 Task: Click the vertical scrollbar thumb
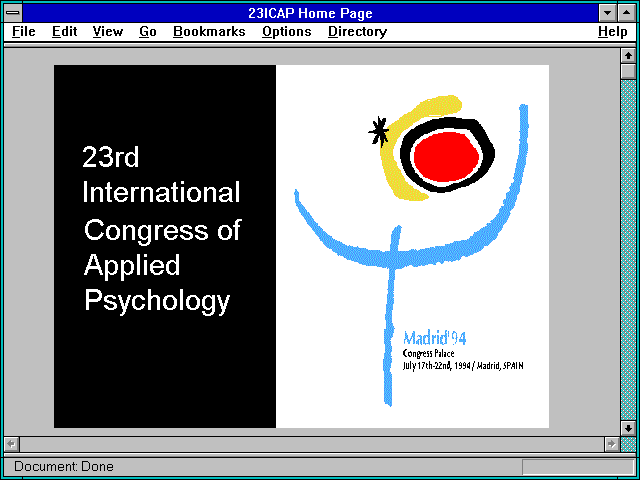click(x=628, y=71)
